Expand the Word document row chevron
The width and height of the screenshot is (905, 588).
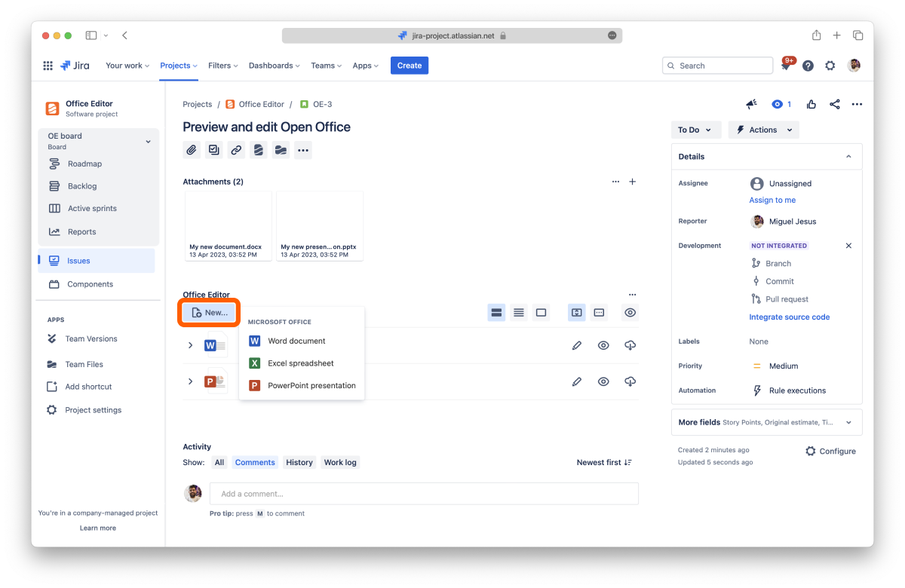(x=190, y=345)
